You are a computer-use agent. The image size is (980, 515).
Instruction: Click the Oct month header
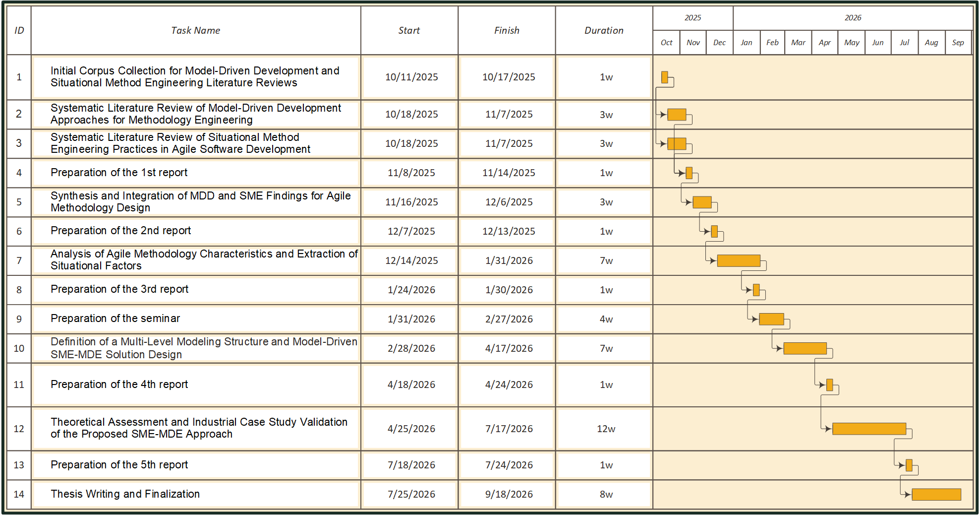click(666, 43)
